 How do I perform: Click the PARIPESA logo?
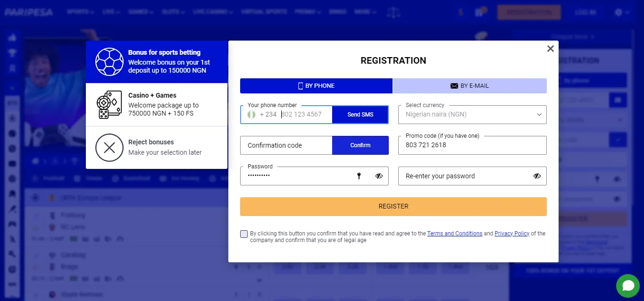click(29, 12)
